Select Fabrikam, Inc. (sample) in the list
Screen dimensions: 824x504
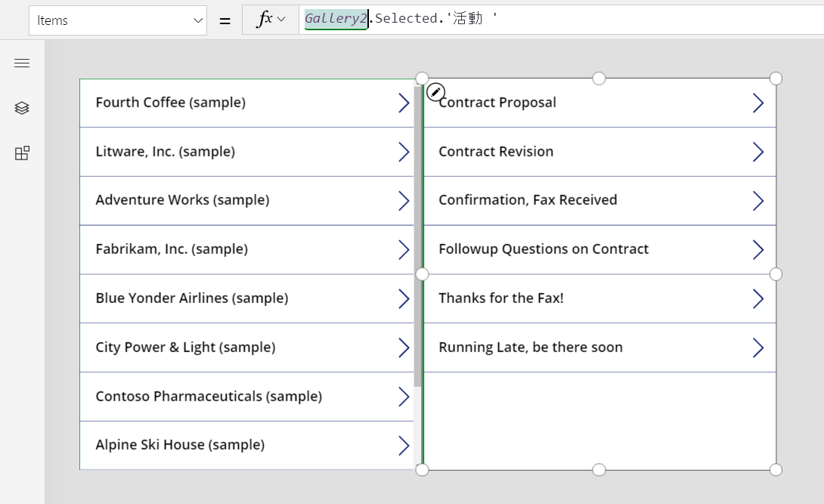172,249
